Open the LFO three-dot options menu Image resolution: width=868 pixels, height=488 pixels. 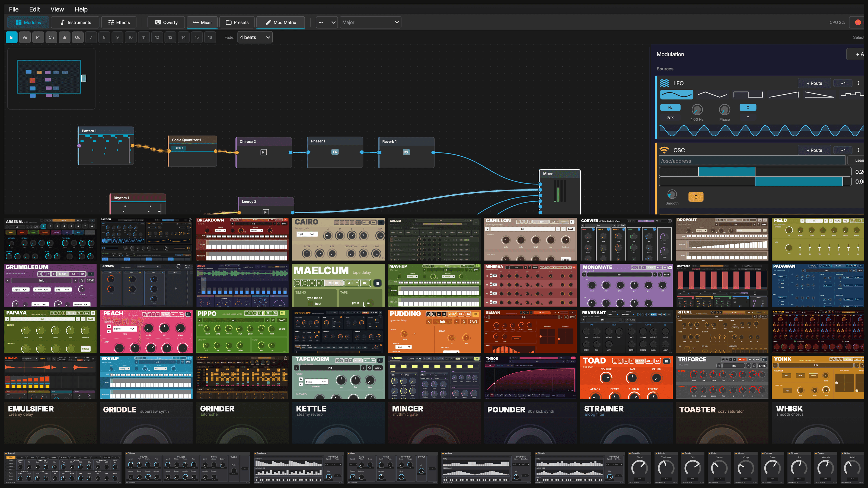point(858,83)
